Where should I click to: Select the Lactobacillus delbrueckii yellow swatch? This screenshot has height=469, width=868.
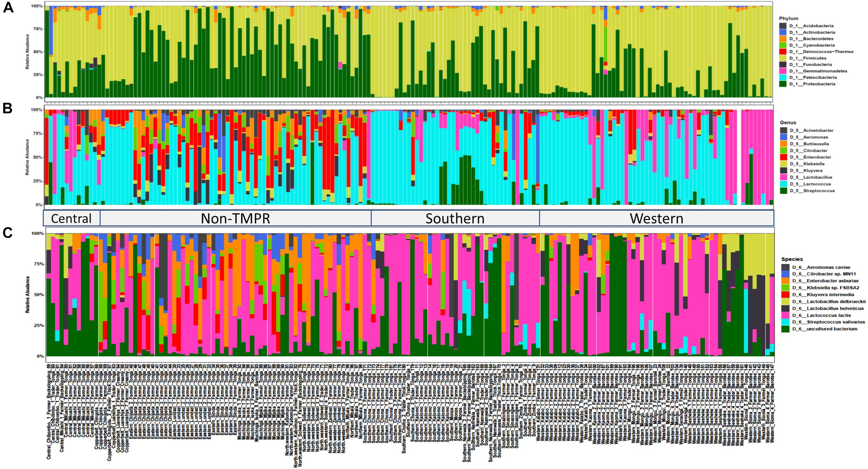(785, 302)
